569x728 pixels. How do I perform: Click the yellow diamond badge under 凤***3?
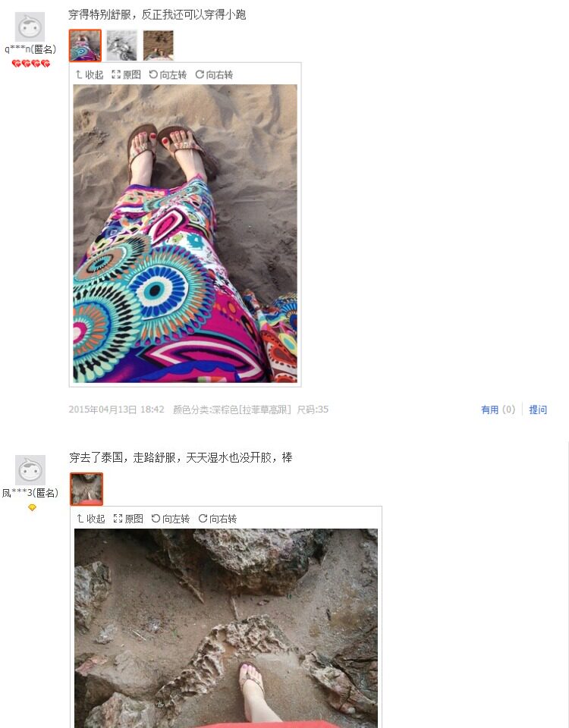[x=32, y=507]
